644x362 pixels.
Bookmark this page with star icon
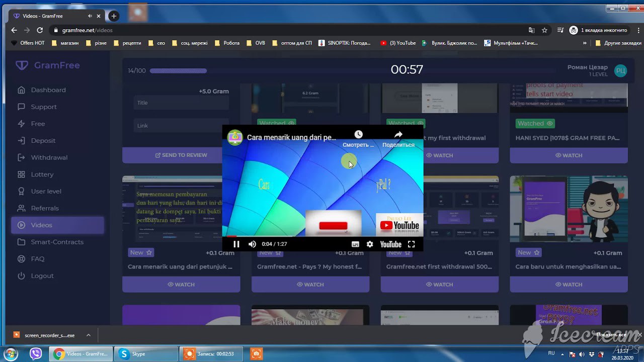click(544, 30)
